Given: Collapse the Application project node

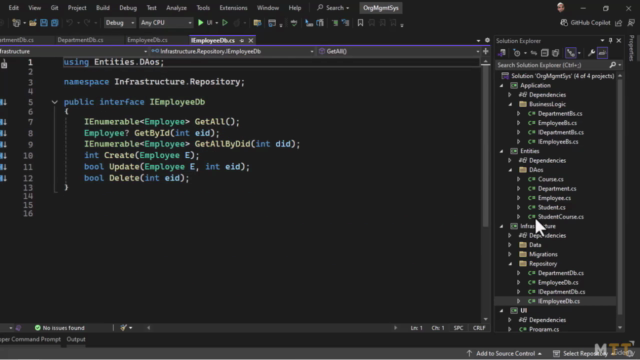Looking at the screenshot, I should tap(502, 86).
